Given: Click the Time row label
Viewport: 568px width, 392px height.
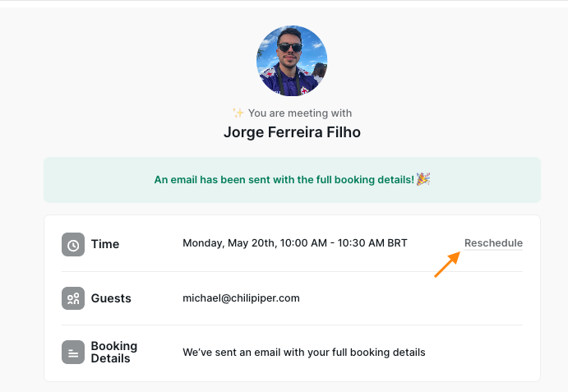Looking at the screenshot, I should point(105,244).
